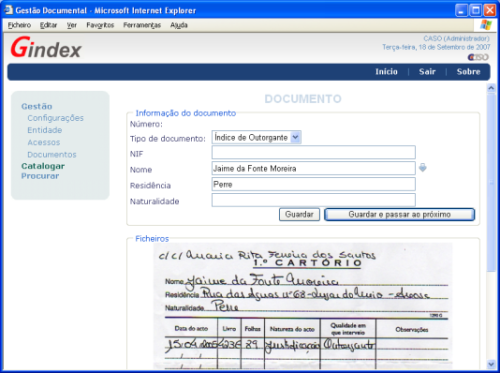This screenshot has width=500, height=373.
Task: Click the Gindex logo
Action: 46,48
